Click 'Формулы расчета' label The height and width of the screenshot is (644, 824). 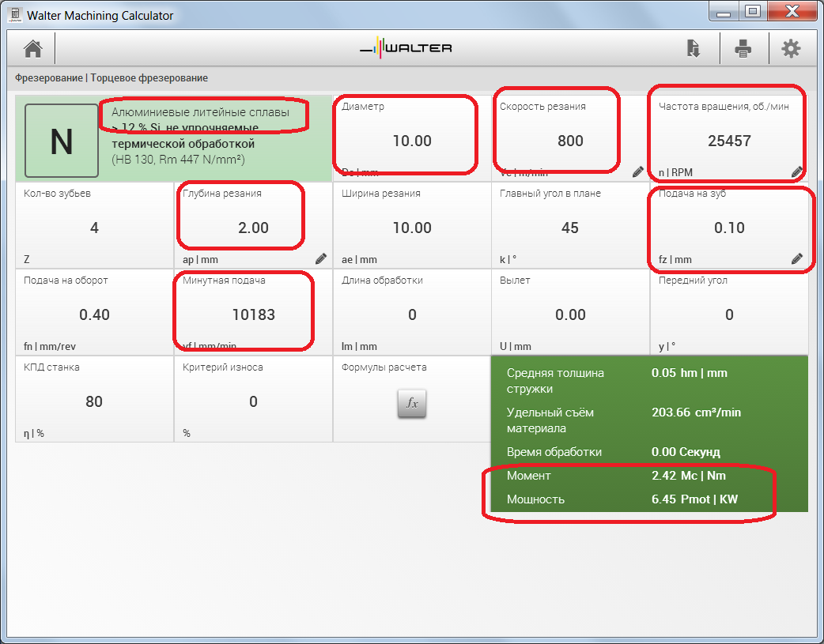point(384,367)
